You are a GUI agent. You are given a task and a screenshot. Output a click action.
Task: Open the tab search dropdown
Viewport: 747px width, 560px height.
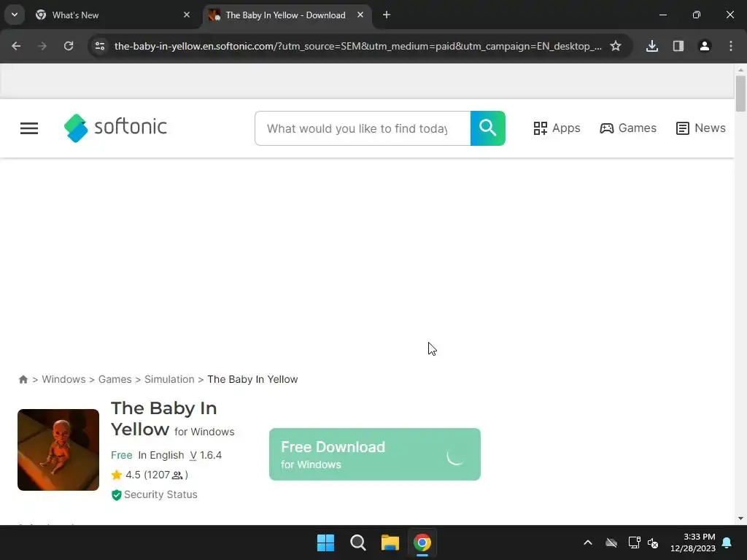pyautogui.click(x=15, y=15)
